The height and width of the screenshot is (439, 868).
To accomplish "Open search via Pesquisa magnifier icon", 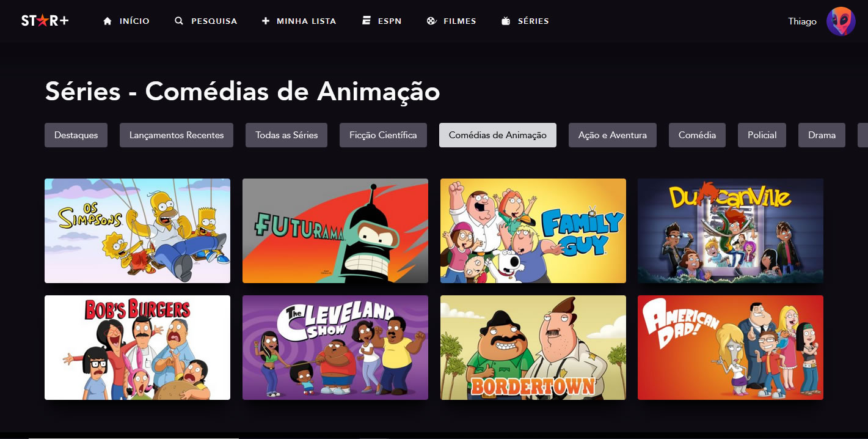I will 179,21.
